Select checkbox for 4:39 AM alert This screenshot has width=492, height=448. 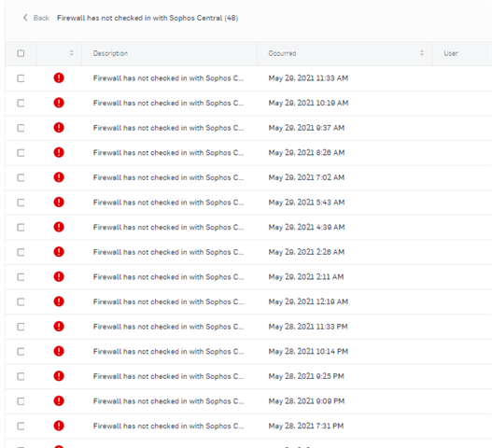tap(21, 227)
